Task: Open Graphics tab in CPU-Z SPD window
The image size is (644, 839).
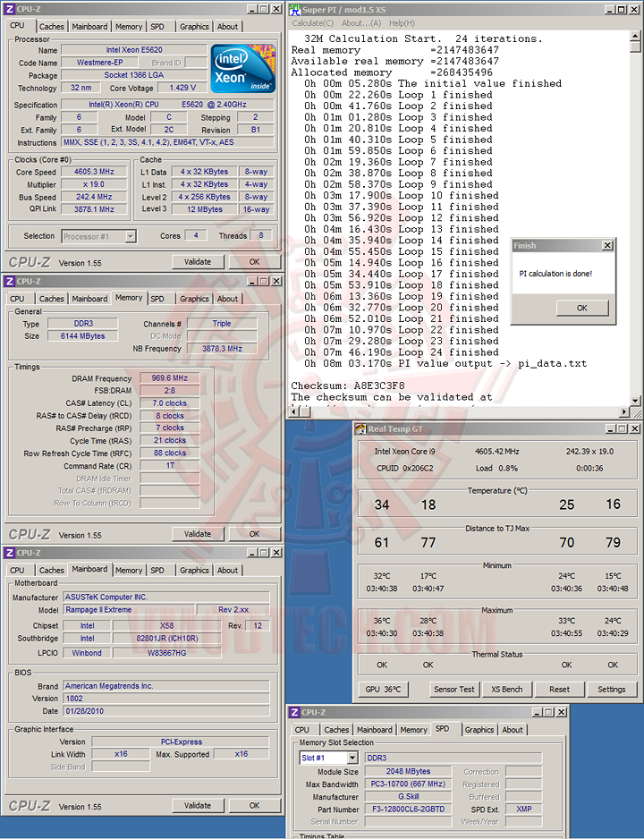Action: click(x=479, y=729)
